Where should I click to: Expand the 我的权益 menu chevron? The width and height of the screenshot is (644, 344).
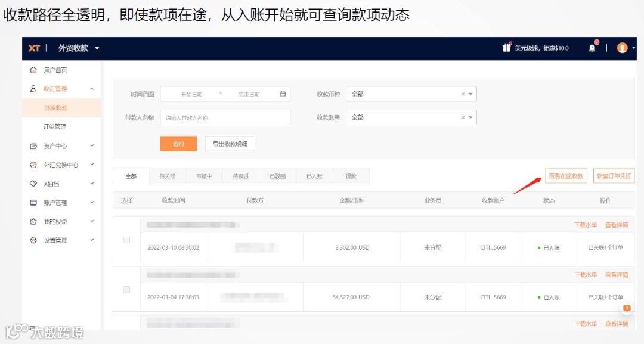click(92, 221)
